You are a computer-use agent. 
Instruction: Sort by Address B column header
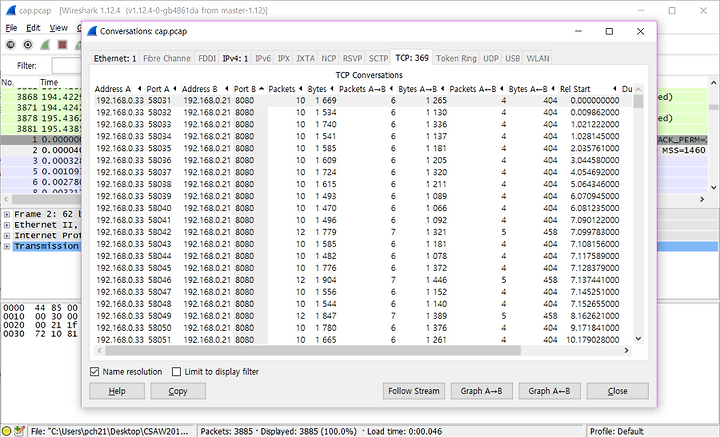pos(205,89)
